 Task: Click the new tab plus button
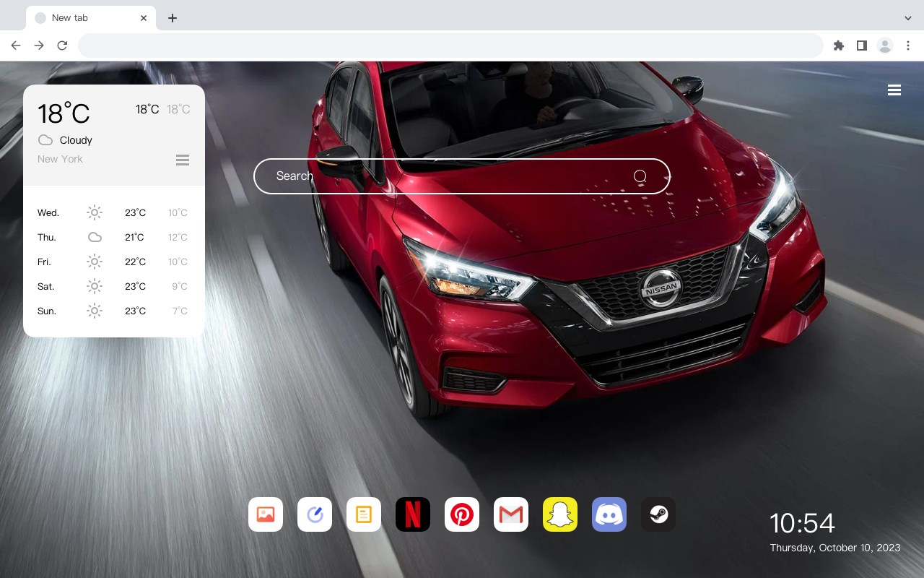[x=172, y=18]
